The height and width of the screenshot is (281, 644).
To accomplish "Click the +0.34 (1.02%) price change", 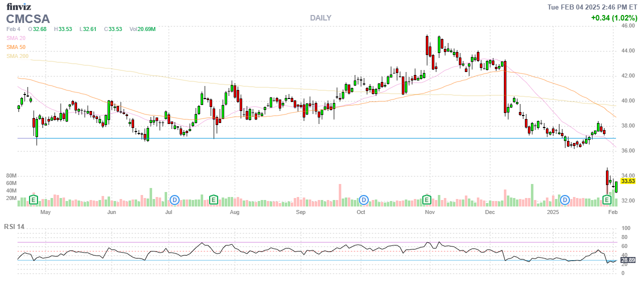I will tap(614, 17).
